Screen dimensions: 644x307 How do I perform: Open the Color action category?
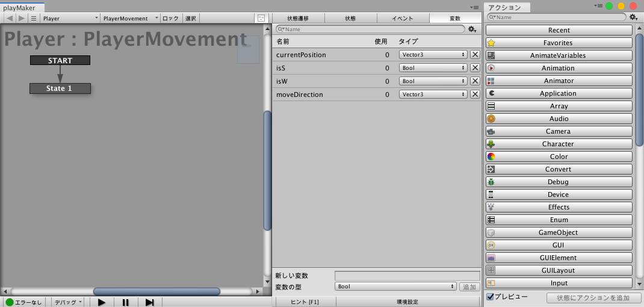click(559, 157)
